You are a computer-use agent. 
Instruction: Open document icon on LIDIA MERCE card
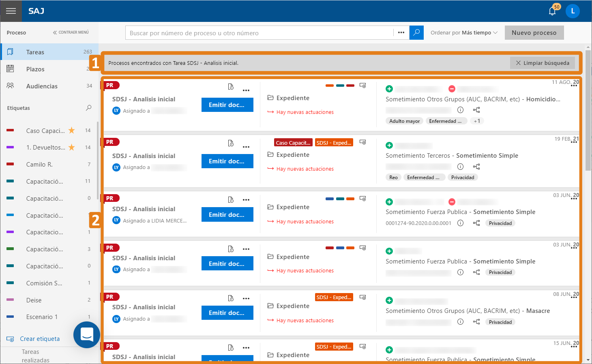click(231, 200)
